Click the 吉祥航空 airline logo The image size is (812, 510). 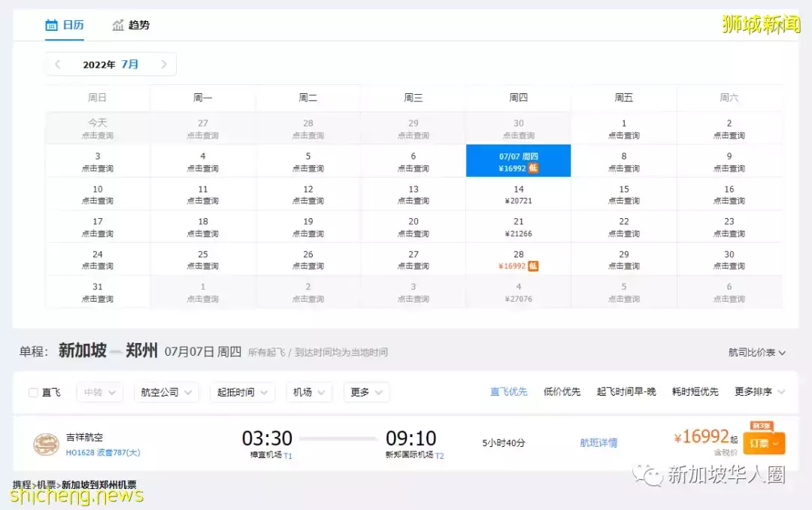click(46, 442)
